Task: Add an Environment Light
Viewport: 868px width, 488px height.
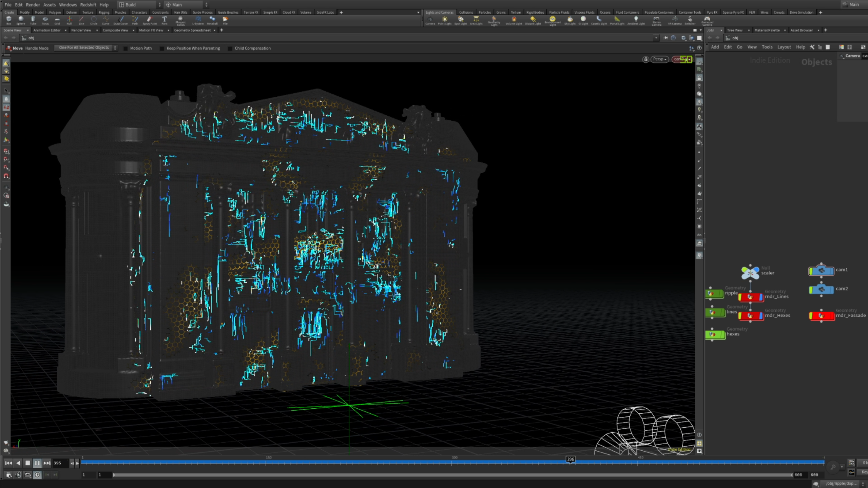Action: (553, 21)
